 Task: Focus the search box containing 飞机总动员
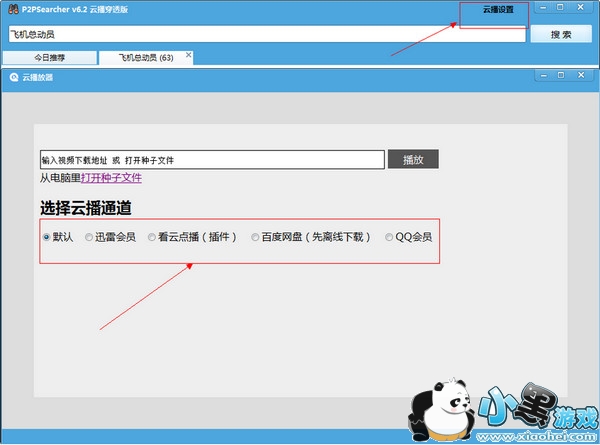coord(267,34)
